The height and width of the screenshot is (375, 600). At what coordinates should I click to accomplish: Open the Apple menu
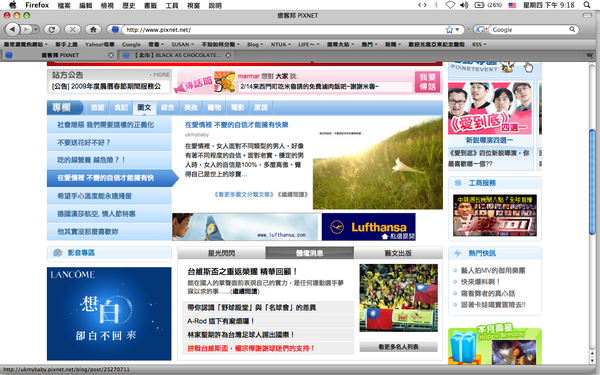coord(13,5)
